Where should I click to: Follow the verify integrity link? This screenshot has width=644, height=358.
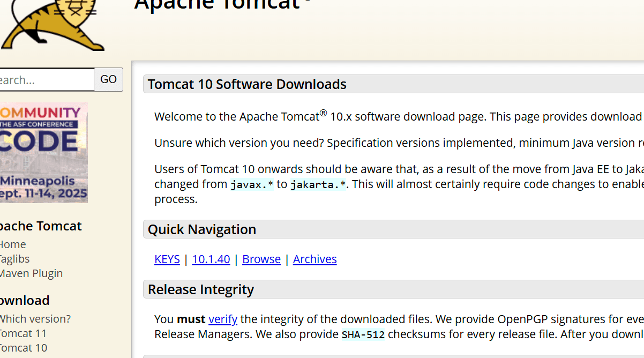pos(223,319)
